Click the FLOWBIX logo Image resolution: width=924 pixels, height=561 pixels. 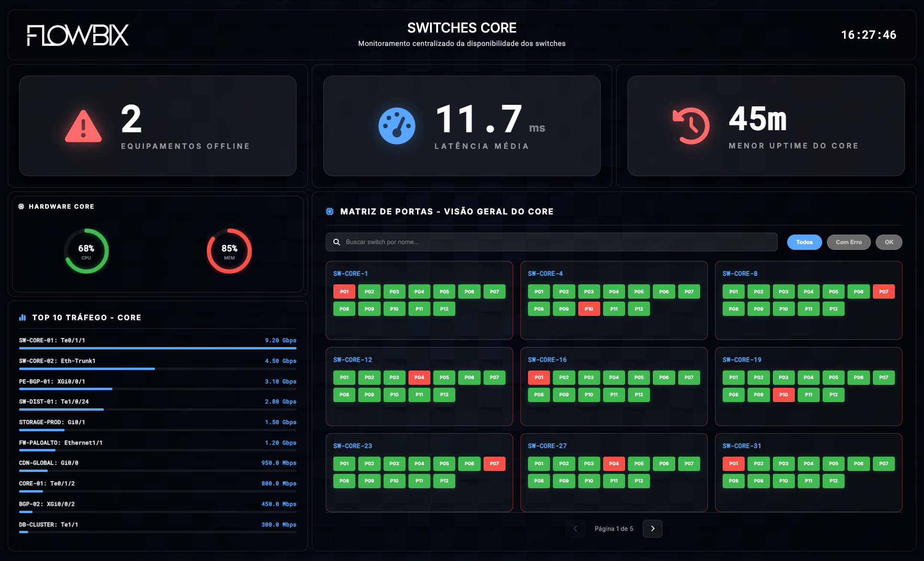tap(78, 35)
